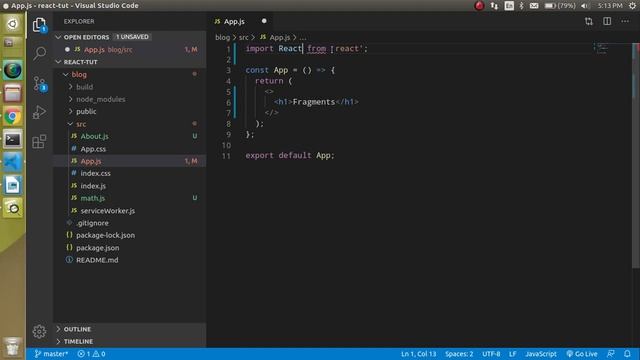Open App.css in the file tree
This screenshot has width=640, height=360.
pyautogui.click(x=130, y=149)
